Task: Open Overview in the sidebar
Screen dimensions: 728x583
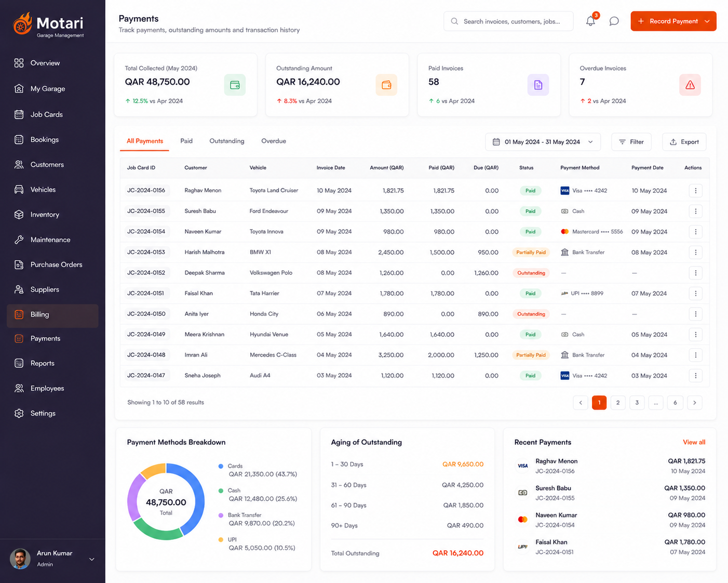Action: [x=52, y=63]
